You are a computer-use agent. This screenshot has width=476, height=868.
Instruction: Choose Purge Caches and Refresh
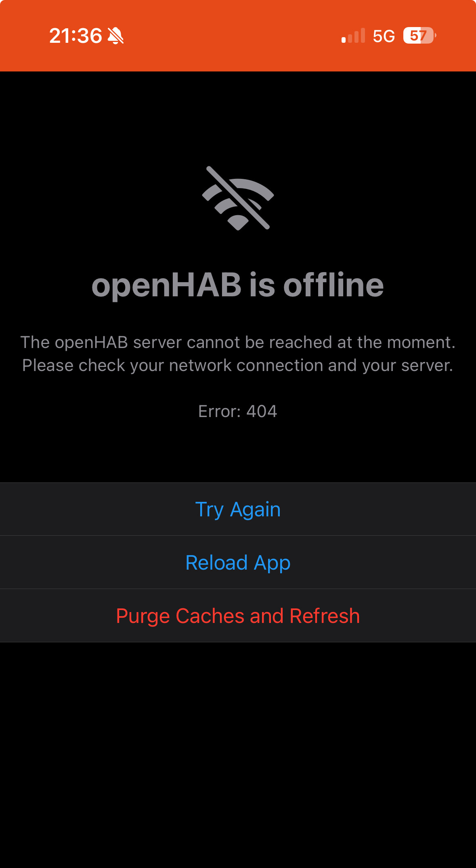click(238, 616)
